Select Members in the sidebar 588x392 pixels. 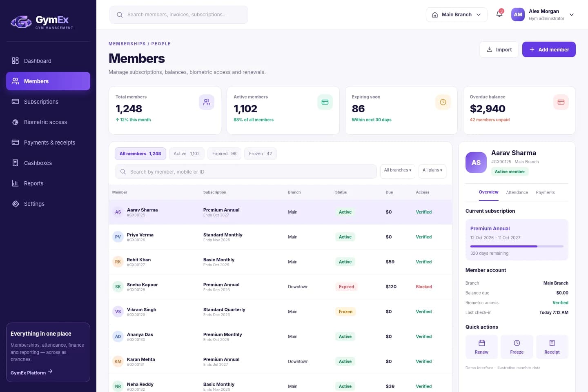pos(48,81)
